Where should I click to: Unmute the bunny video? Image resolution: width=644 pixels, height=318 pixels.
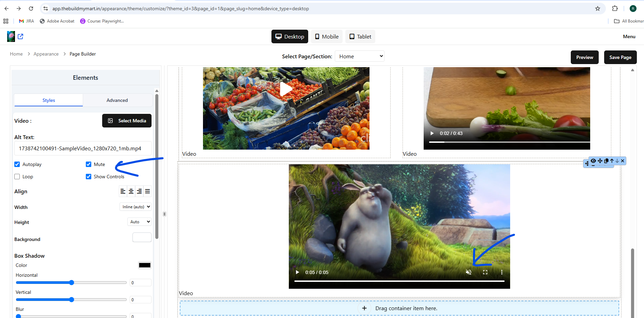[x=469, y=272]
